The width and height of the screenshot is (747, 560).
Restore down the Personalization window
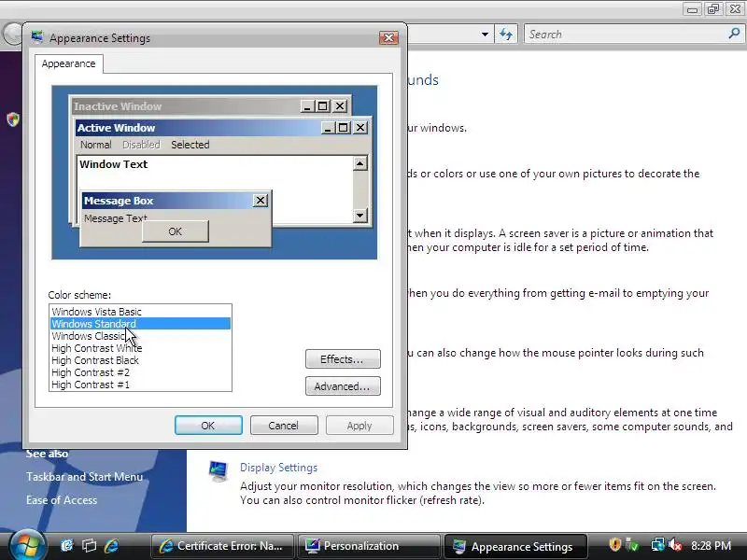click(x=713, y=9)
